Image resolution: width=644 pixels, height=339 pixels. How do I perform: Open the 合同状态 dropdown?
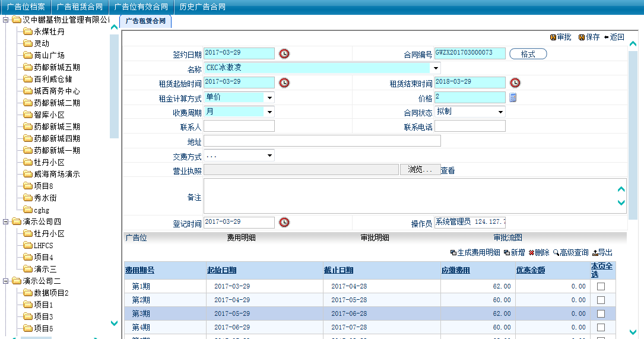tap(500, 112)
